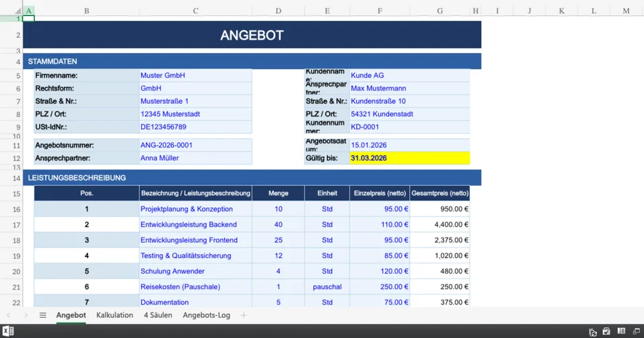Select the cell with Musterstraße 1
The image size is (644, 338).
click(x=195, y=101)
